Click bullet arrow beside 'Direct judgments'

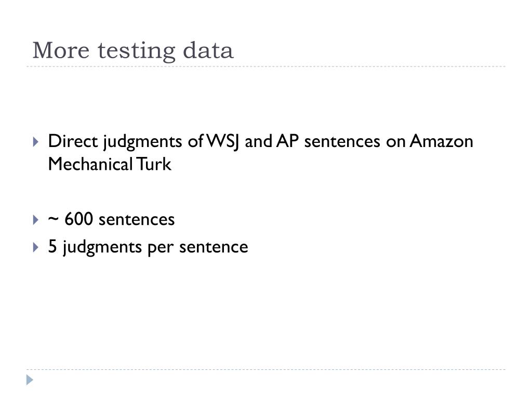[35, 142]
